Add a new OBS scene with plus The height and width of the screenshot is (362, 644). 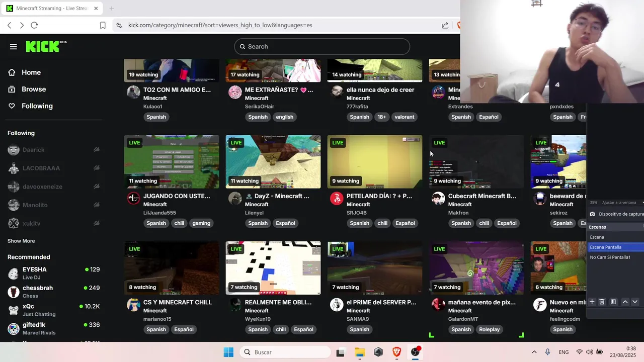pyautogui.click(x=592, y=302)
